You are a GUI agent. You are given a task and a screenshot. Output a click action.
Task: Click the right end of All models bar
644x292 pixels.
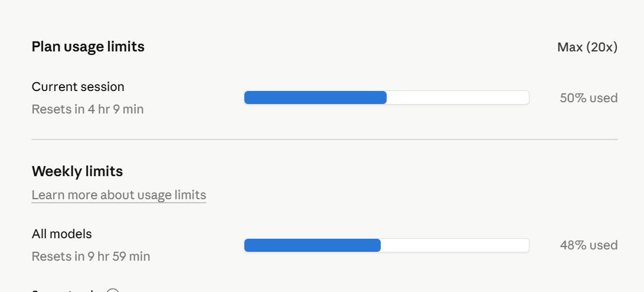pyautogui.click(x=526, y=245)
